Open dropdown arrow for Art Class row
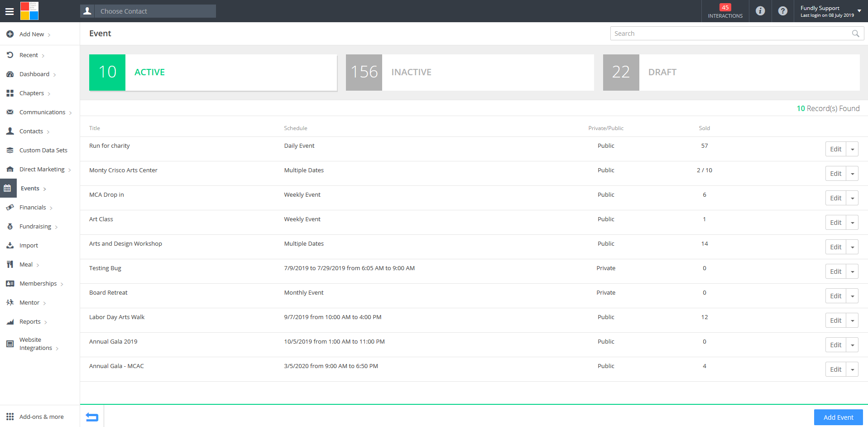The height and width of the screenshot is (427, 868). coord(852,223)
